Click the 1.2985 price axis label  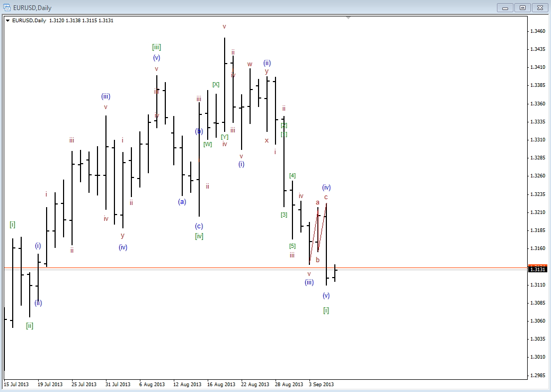[538, 376]
